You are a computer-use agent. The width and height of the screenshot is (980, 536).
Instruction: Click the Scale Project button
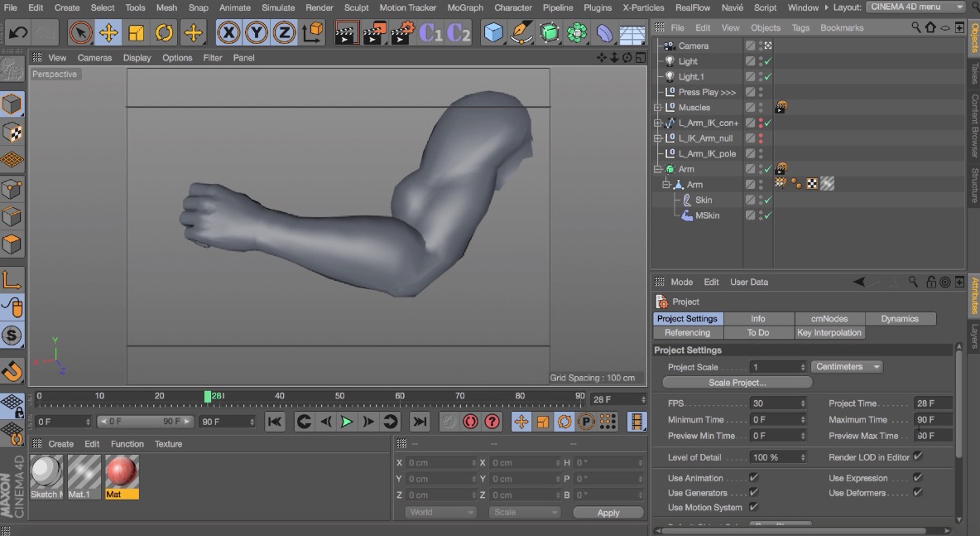tap(736, 382)
